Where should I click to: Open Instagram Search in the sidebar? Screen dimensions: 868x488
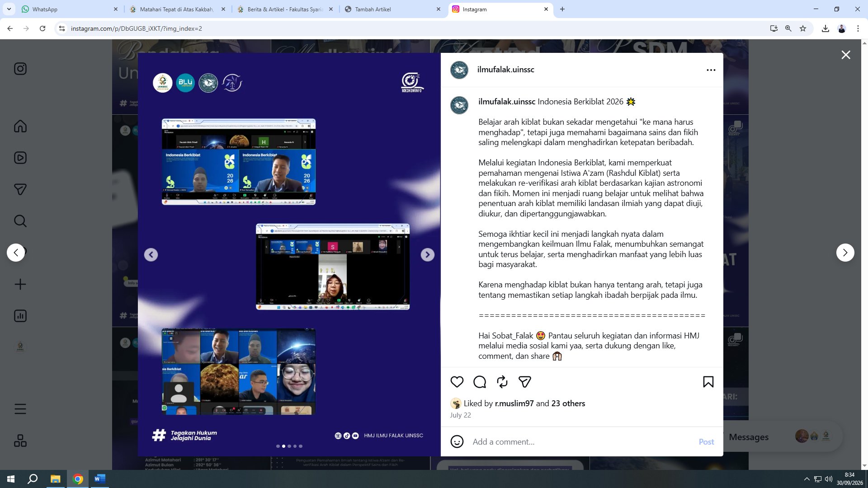(x=20, y=221)
